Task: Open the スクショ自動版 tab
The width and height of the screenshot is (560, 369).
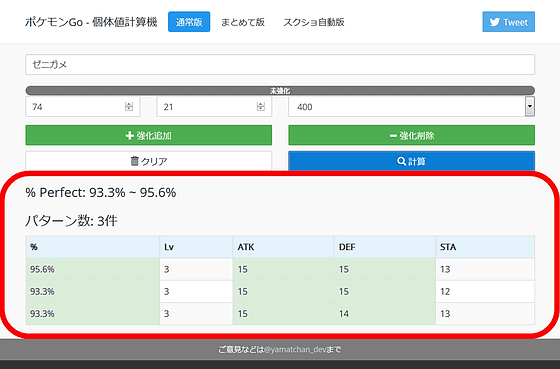Action: tap(314, 22)
